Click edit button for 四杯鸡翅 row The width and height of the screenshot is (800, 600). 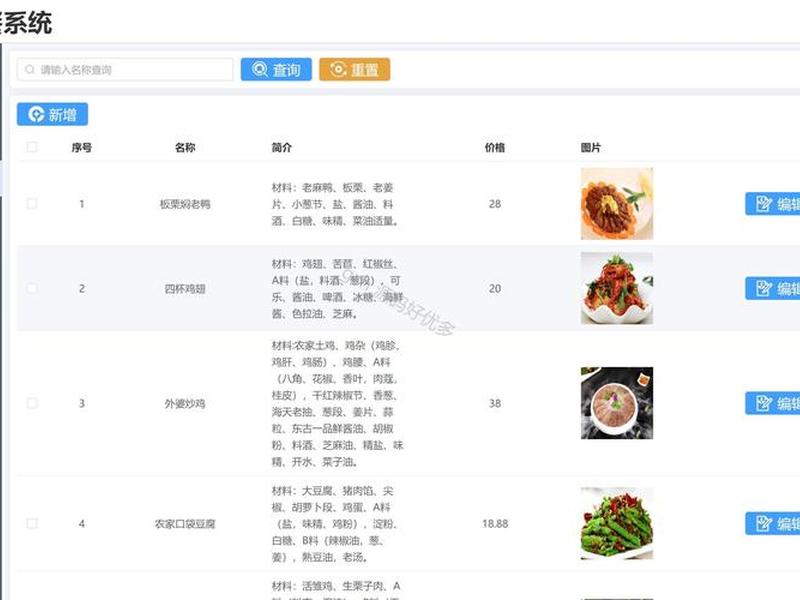[772, 288]
